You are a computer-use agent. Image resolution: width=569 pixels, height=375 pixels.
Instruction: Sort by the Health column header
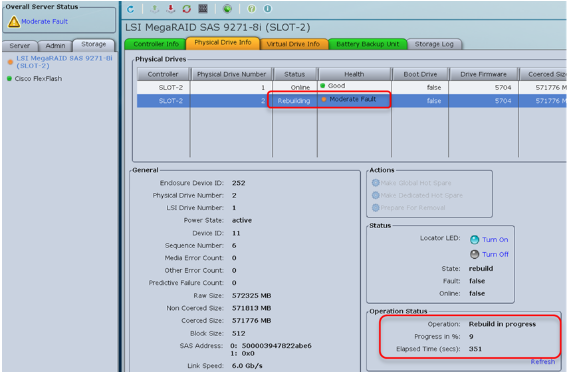354,74
